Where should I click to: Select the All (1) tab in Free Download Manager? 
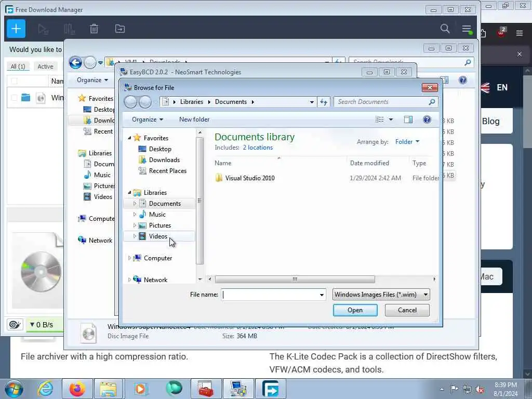tap(18, 66)
